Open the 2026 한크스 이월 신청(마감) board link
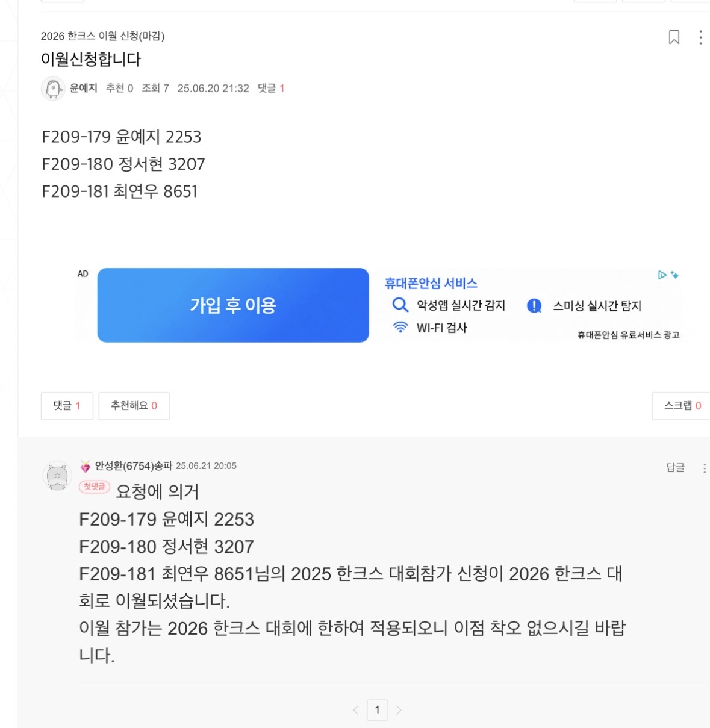Viewport: 710px width, 728px height. coord(102,36)
